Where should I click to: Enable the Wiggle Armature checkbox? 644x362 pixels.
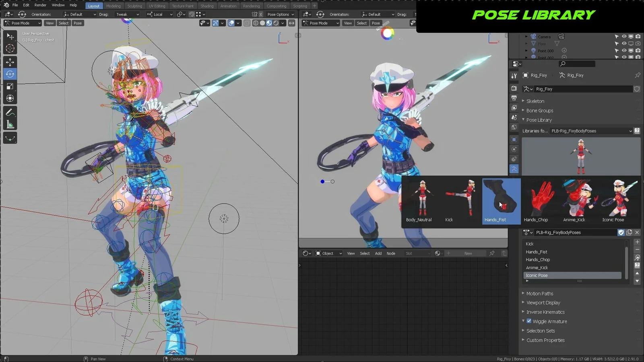(529, 321)
